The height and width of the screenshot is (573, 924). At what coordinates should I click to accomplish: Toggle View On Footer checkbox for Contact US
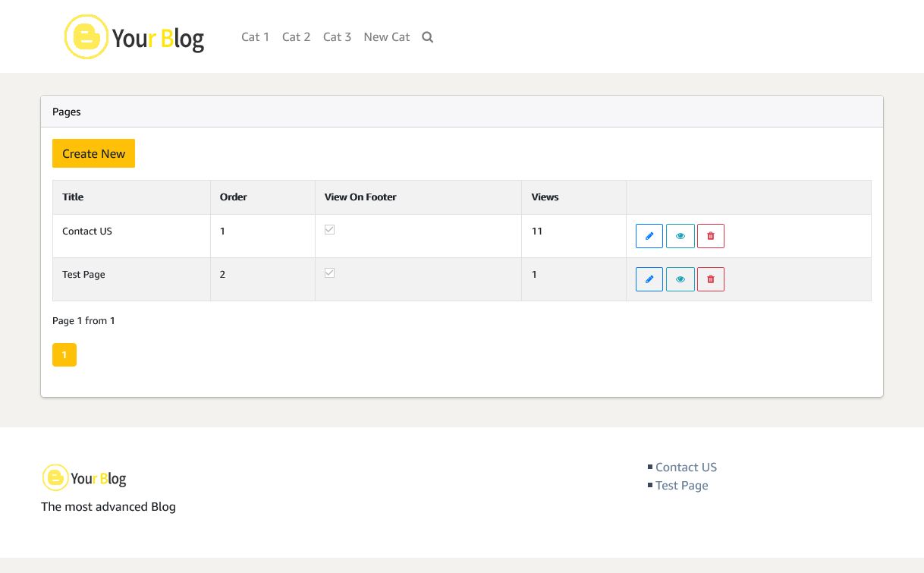click(329, 230)
